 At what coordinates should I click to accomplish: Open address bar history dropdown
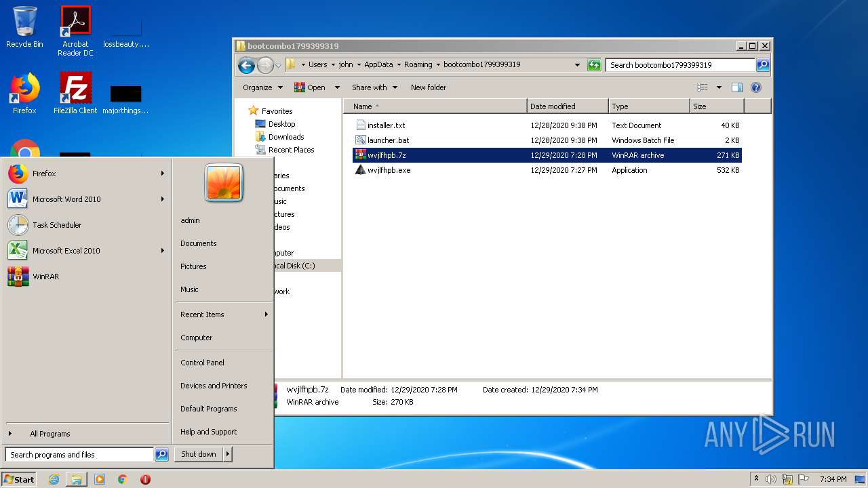click(x=577, y=65)
